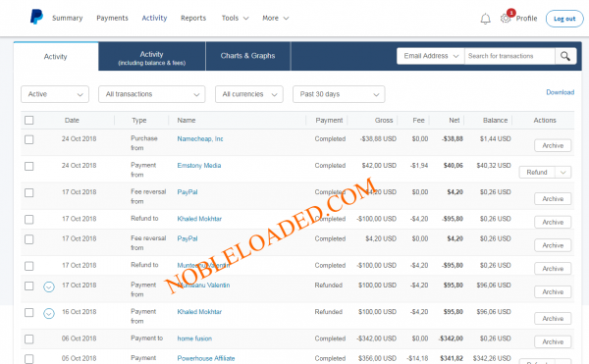Focus the Search for transactions field
Image resolution: width=589 pixels, height=364 pixels.
[509, 56]
